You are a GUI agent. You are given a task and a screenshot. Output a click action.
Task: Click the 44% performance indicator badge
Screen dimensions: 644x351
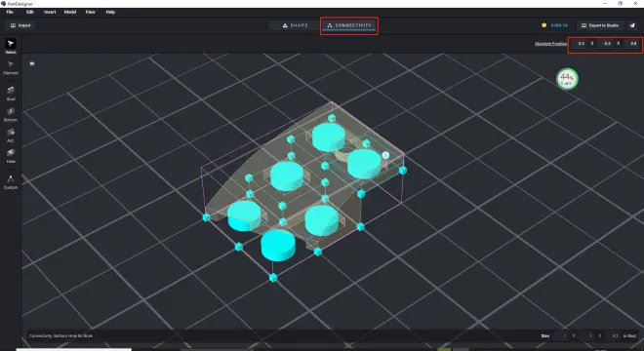click(567, 79)
